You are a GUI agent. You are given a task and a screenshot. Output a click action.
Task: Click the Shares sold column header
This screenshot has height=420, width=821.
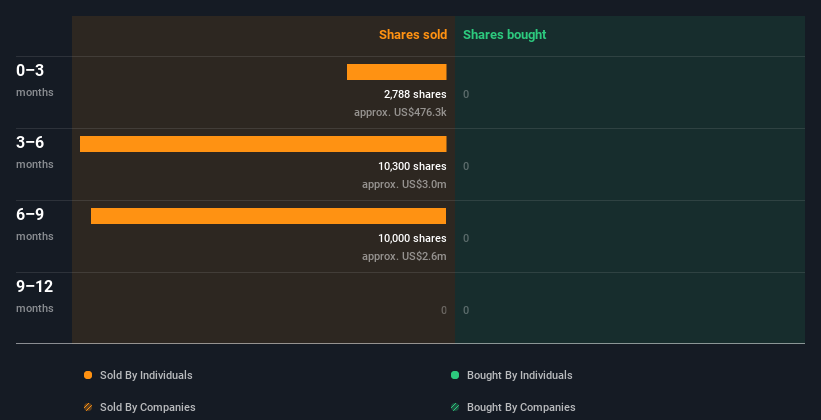413,35
